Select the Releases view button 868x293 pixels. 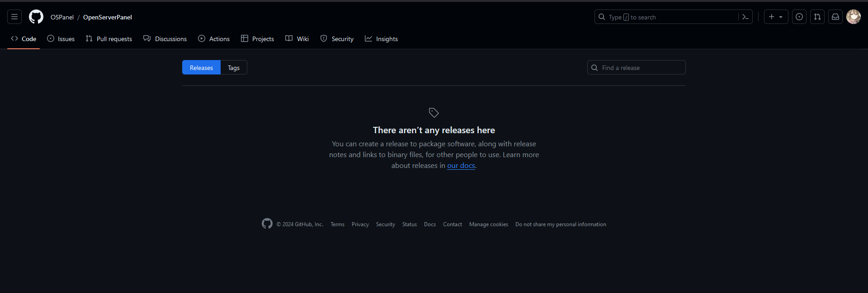[201, 68]
